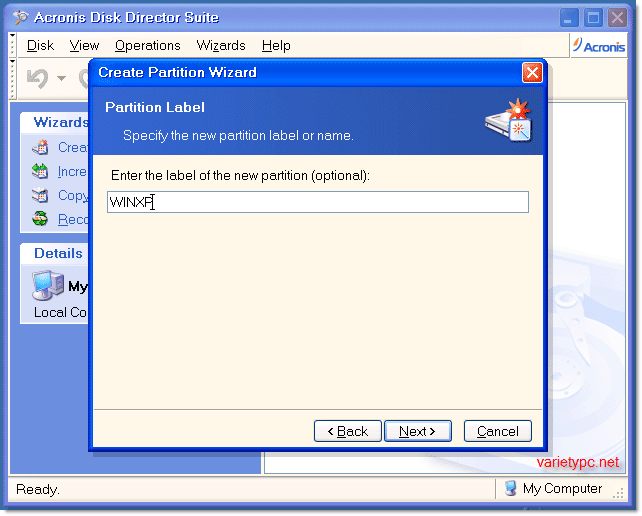Open the Help menu
Viewport: 642px width, 516px height.
276,45
